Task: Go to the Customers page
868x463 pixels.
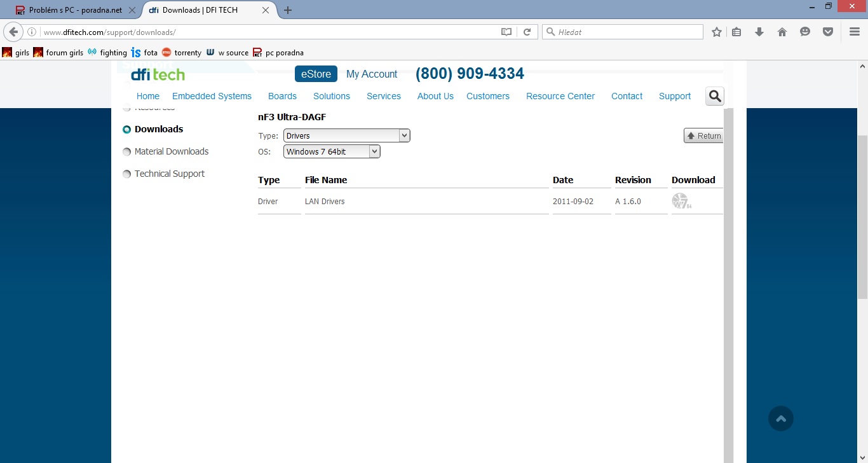Action: click(488, 96)
